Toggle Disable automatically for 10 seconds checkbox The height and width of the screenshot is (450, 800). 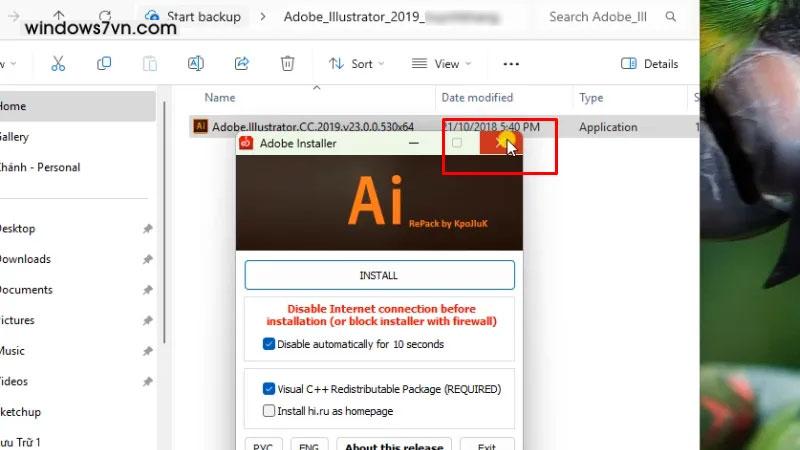point(269,344)
